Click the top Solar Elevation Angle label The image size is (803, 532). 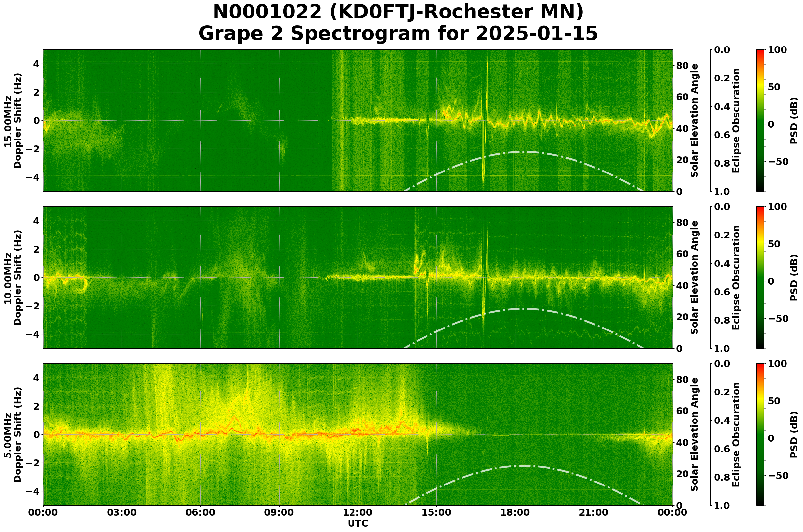pos(695,120)
